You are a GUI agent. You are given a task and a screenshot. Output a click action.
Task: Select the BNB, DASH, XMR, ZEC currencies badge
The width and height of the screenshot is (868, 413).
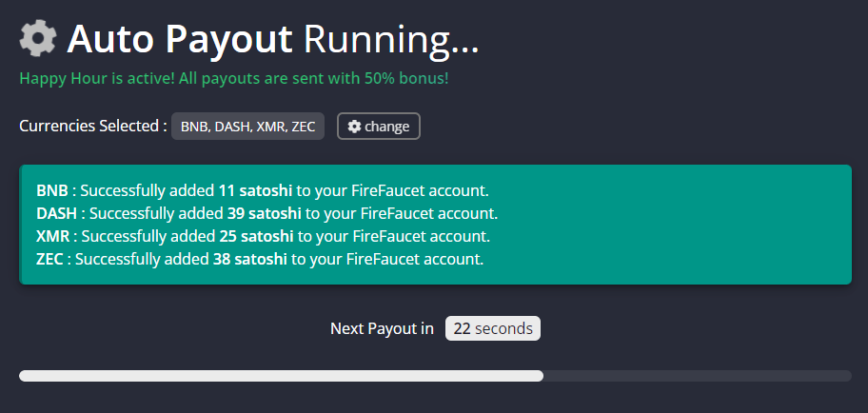(247, 127)
